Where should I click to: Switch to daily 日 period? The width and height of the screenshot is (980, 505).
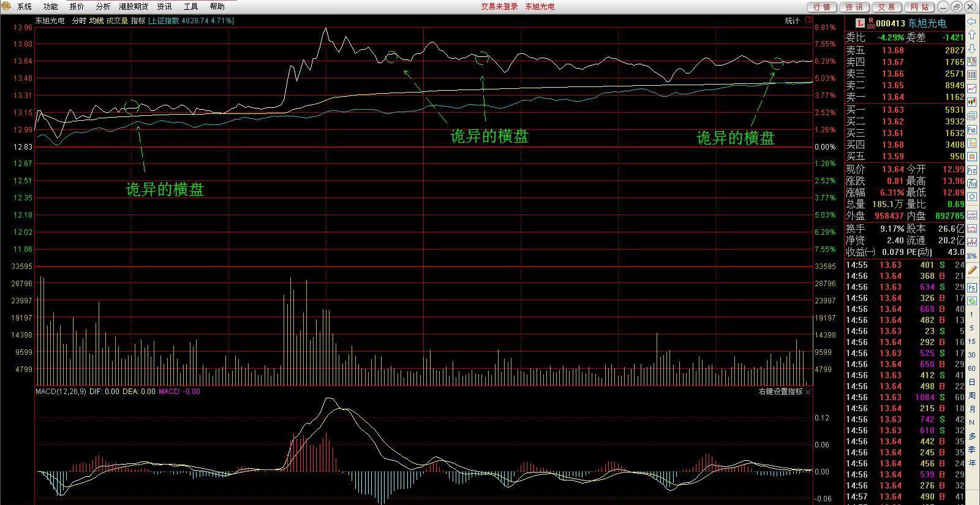point(971,381)
